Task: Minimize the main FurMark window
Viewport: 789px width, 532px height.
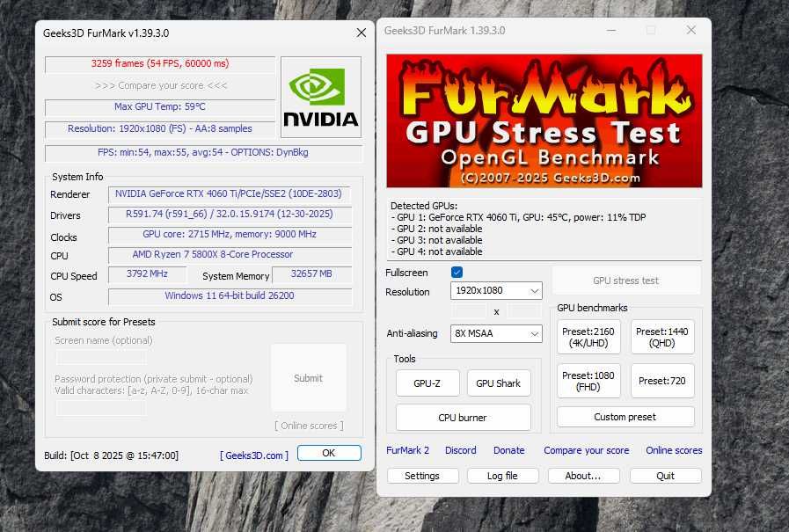Action: [611, 30]
